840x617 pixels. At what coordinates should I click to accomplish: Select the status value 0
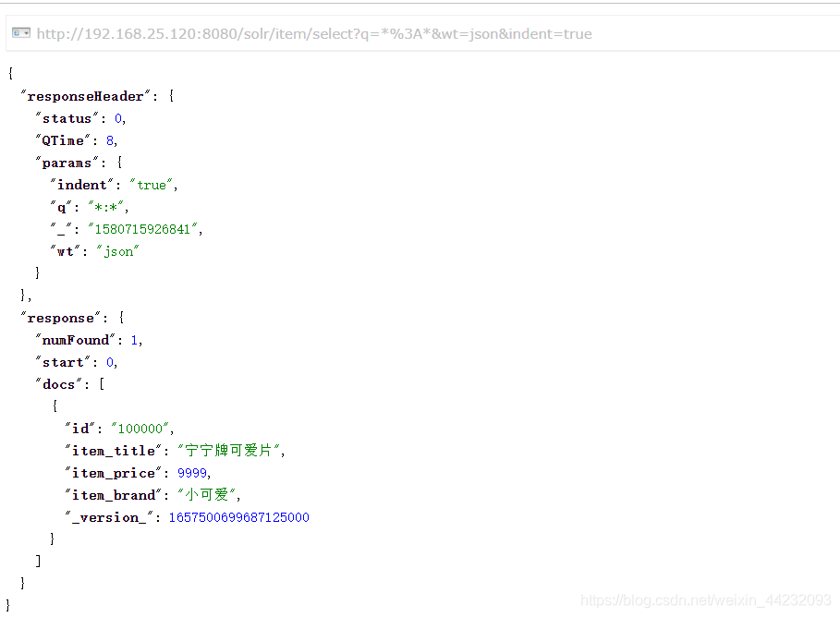tap(118, 118)
